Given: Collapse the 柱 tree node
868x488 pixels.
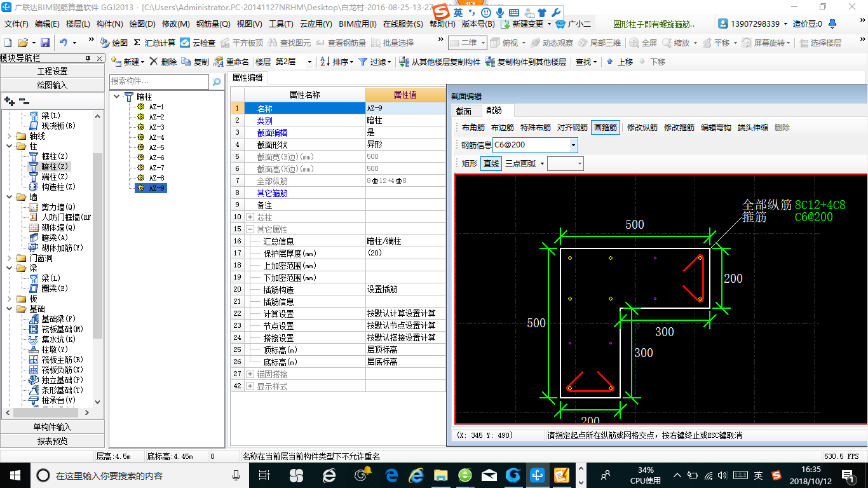Looking at the screenshot, I should pos(8,146).
